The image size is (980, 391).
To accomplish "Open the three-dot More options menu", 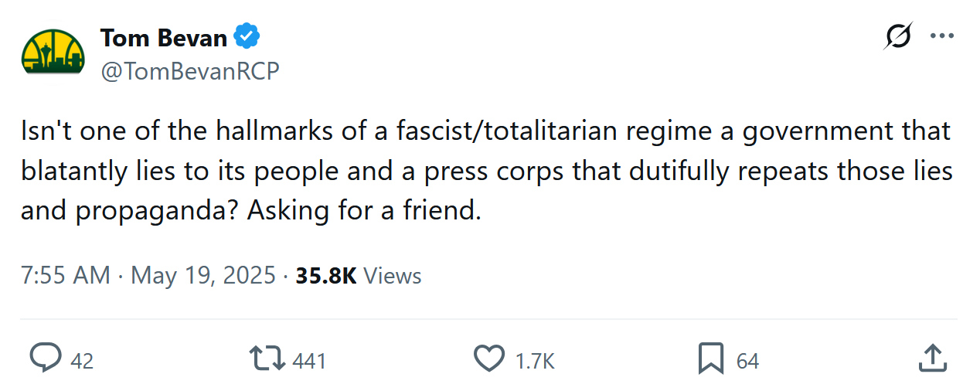I will [941, 36].
